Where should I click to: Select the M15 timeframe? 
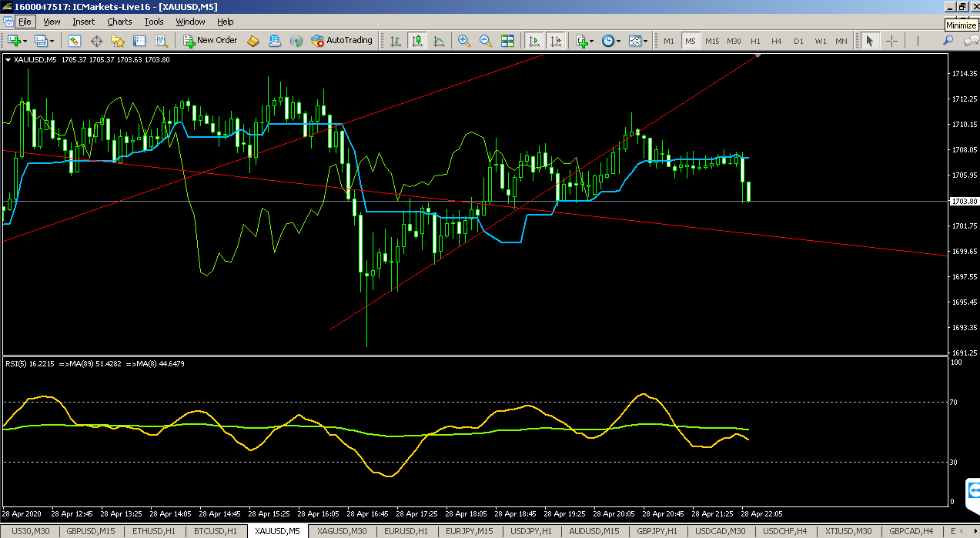(x=712, y=41)
